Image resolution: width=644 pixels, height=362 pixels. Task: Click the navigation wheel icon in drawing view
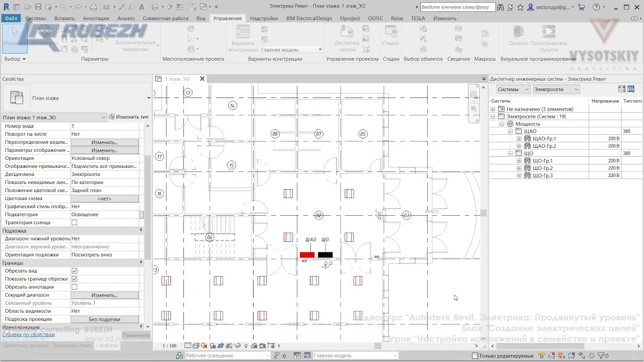coord(473,95)
